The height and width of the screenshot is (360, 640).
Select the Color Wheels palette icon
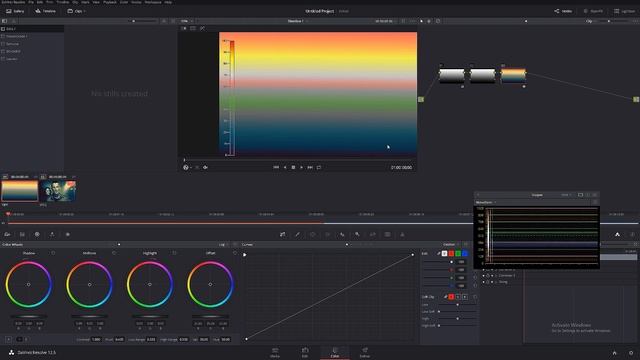tap(37, 234)
